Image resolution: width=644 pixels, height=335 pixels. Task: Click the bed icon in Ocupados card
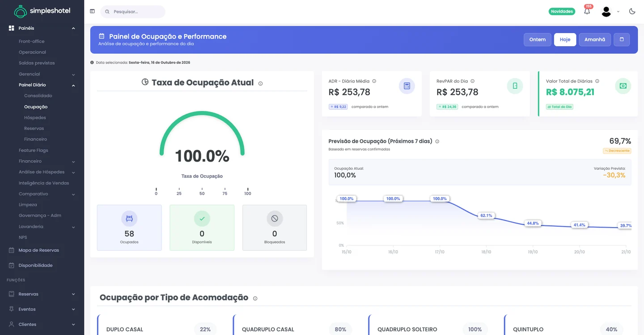129,219
